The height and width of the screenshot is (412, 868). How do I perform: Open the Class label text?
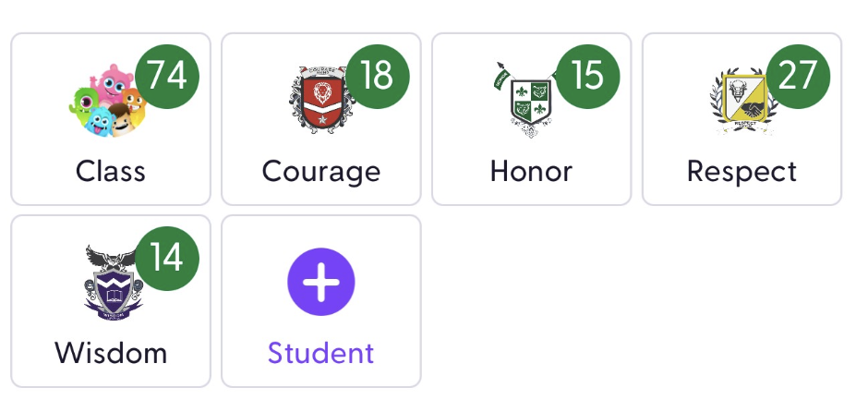point(111,171)
